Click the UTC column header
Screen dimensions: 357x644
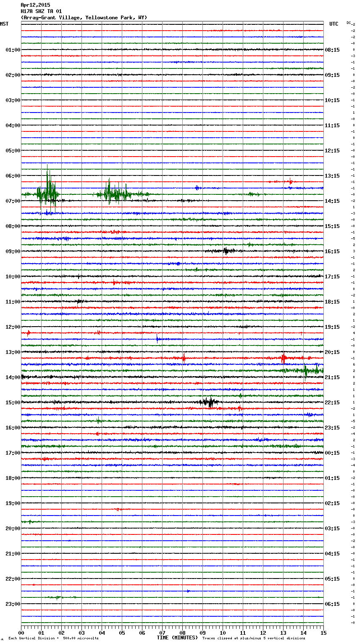(x=333, y=24)
